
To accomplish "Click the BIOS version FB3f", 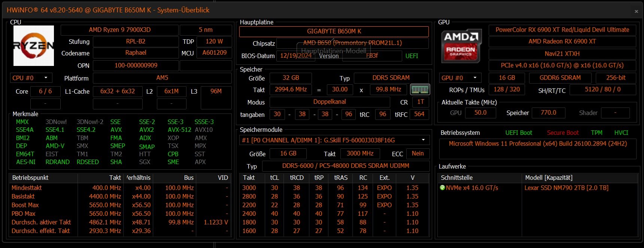I will [x=372, y=56].
